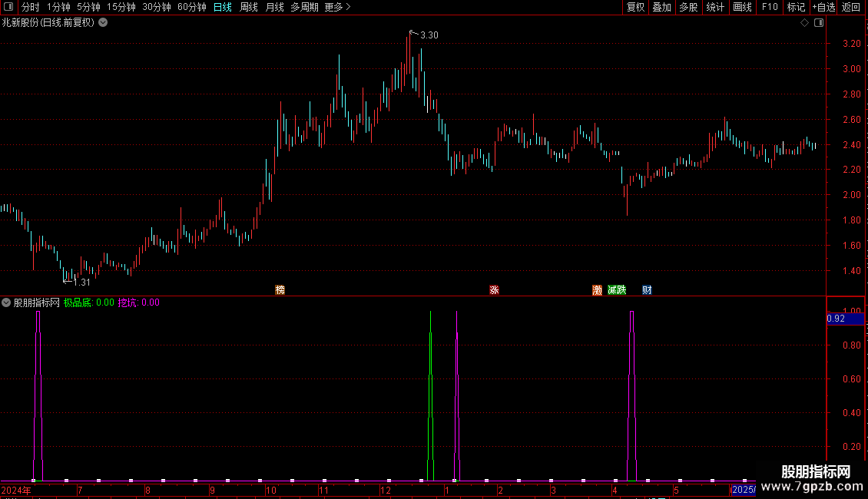
Task: Click the 3.30 high price label
Action: coord(429,35)
